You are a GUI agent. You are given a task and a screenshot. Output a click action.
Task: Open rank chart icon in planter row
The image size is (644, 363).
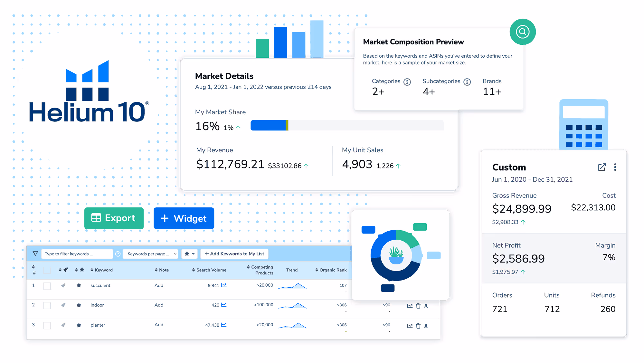[x=410, y=326]
